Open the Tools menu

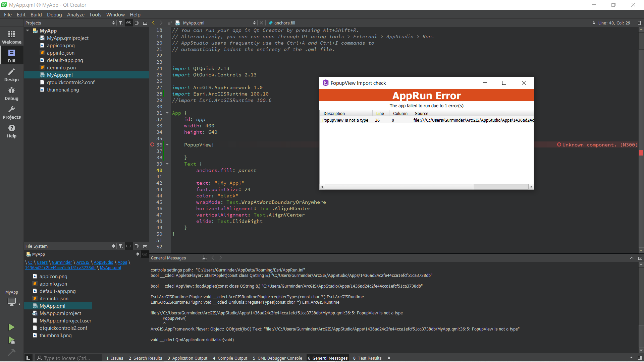tap(95, 15)
